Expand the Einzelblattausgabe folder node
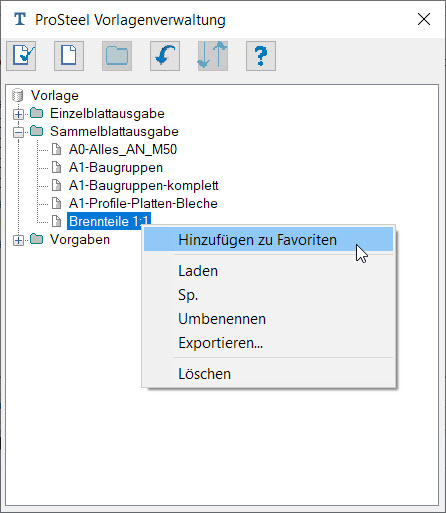The image size is (446, 513). click(18, 114)
